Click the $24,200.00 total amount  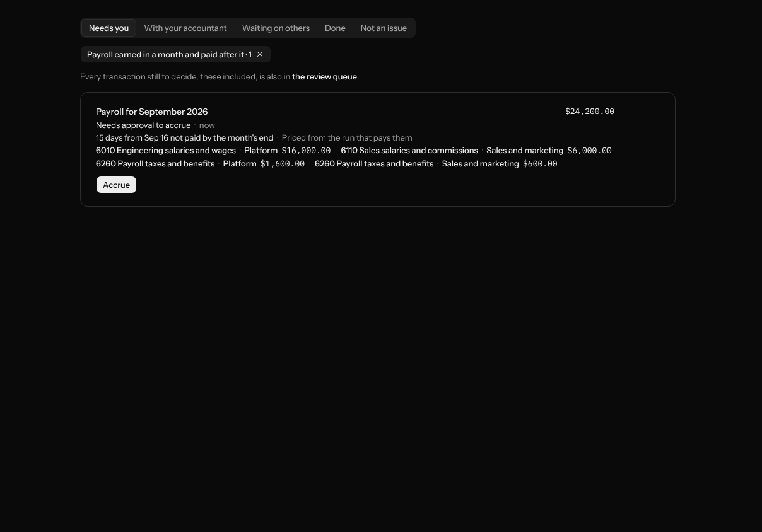(590, 112)
